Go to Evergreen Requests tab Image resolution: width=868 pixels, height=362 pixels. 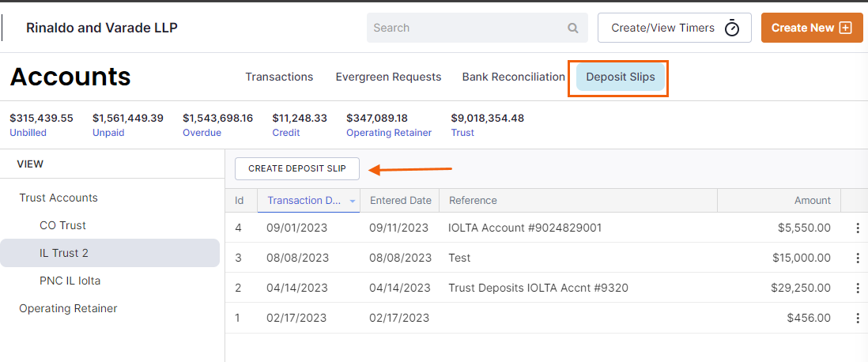tap(388, 77)
